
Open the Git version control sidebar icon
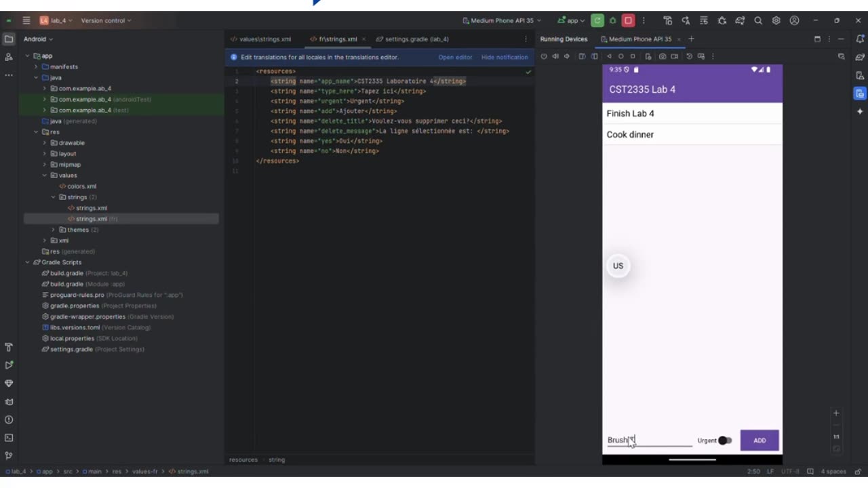[x=9, y=455]
